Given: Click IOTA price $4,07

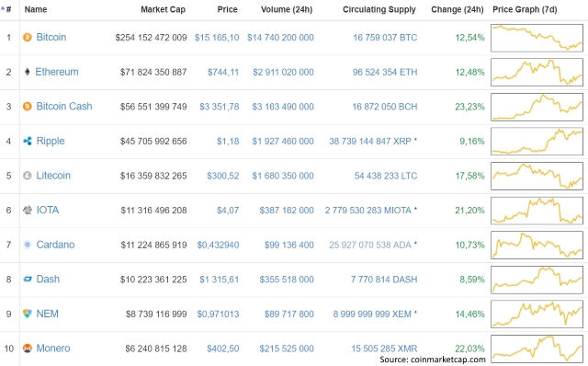Looking at the screenshot, I should [228, 211].
